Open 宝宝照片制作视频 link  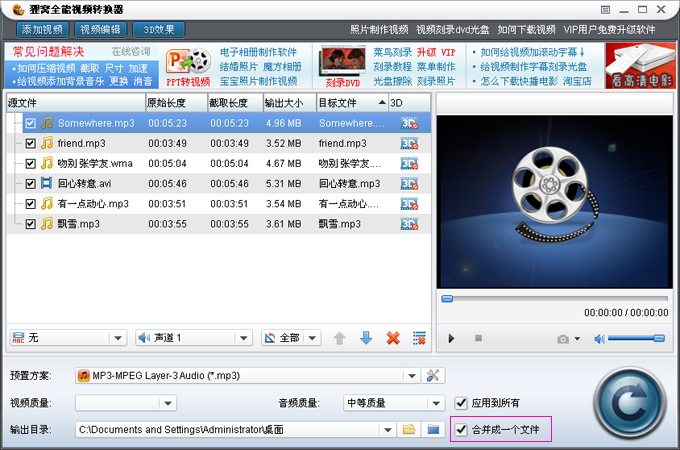pos(258,81)
